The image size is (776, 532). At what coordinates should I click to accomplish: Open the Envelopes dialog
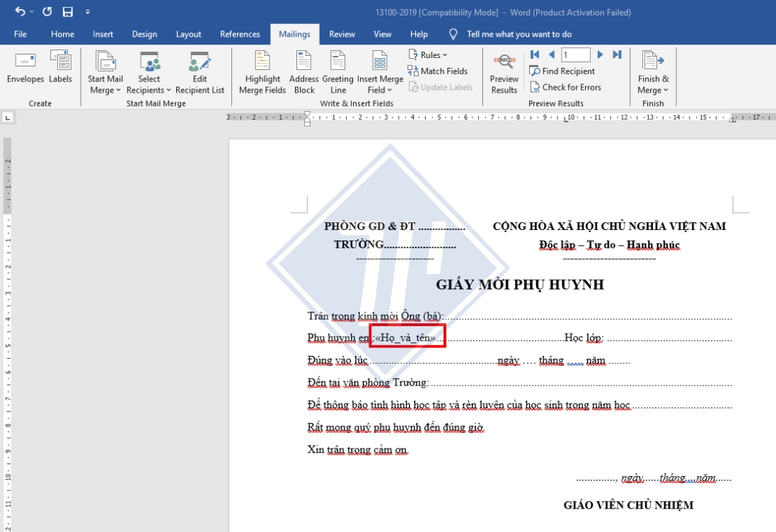(24, 71)
